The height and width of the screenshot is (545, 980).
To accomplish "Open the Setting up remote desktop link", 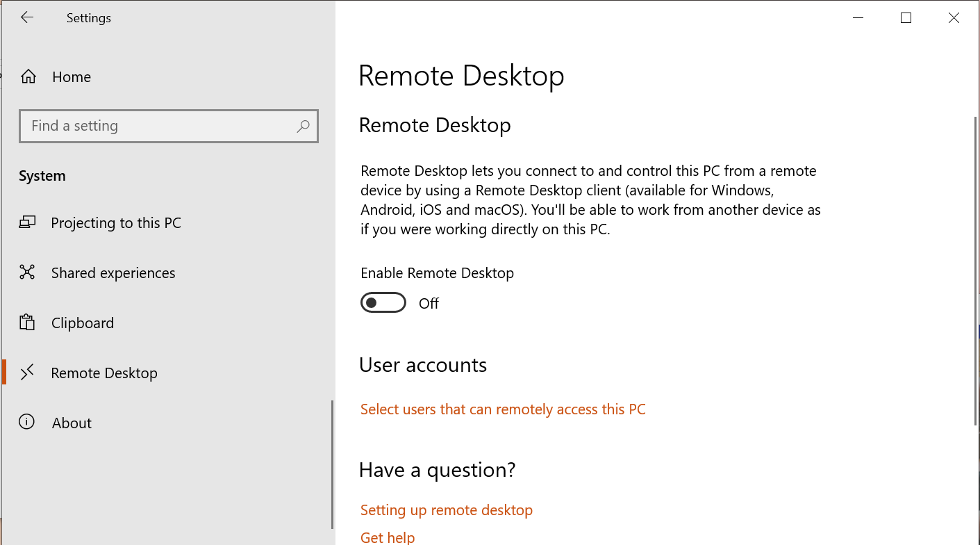I will coord(446,510).
